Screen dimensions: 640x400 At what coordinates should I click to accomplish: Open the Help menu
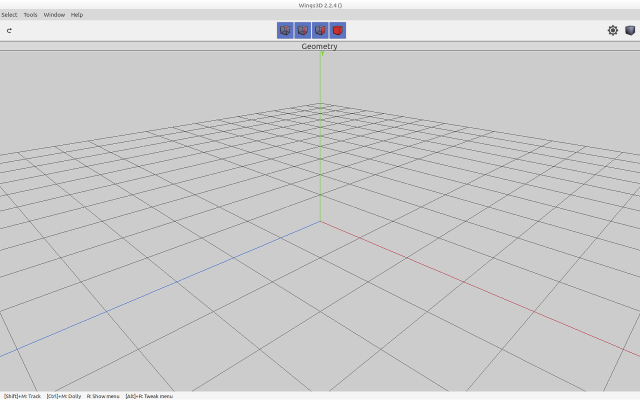(x=77, y=15)
